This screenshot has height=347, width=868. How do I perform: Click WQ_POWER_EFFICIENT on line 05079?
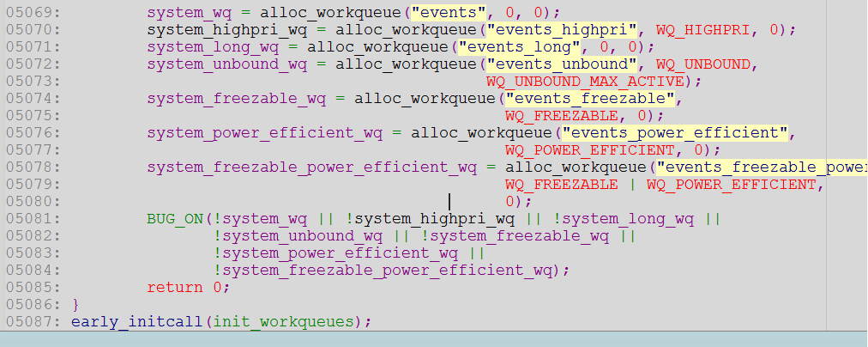(732, 184)
